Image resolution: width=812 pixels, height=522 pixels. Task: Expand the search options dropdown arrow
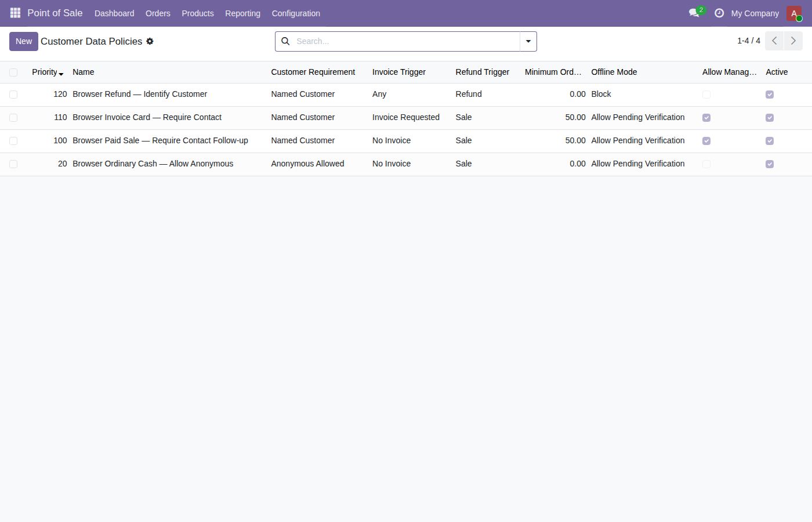528,41
